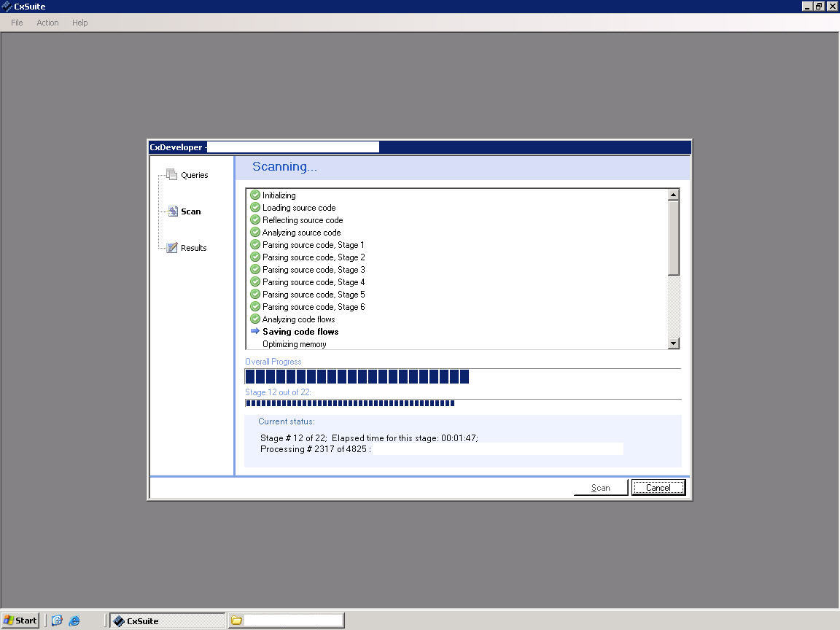Click the blue arrow beside Saving code flows
Image resolution: width=840 pixels, height=630 pixels.
coord(255,331)
